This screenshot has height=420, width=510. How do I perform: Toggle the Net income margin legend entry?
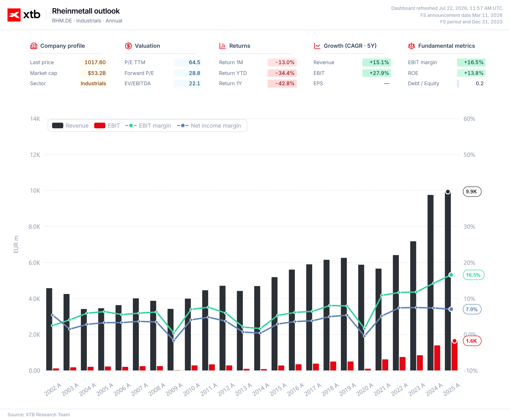209,125
